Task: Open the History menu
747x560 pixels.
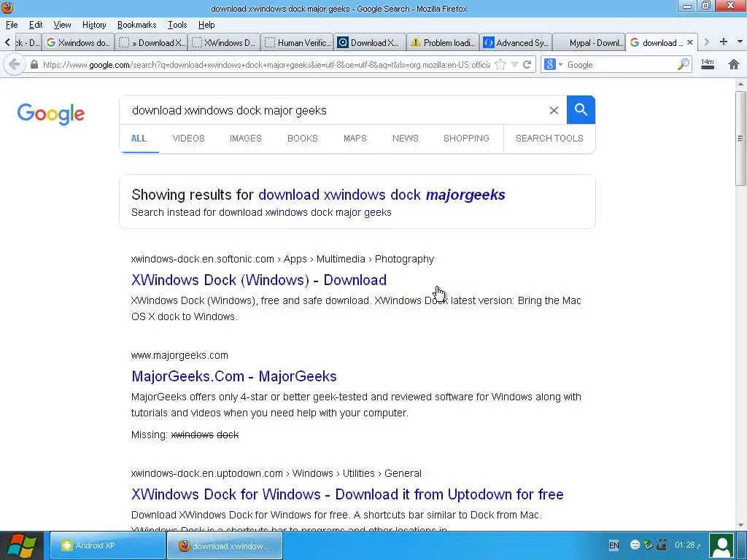Action: [94, 25]
